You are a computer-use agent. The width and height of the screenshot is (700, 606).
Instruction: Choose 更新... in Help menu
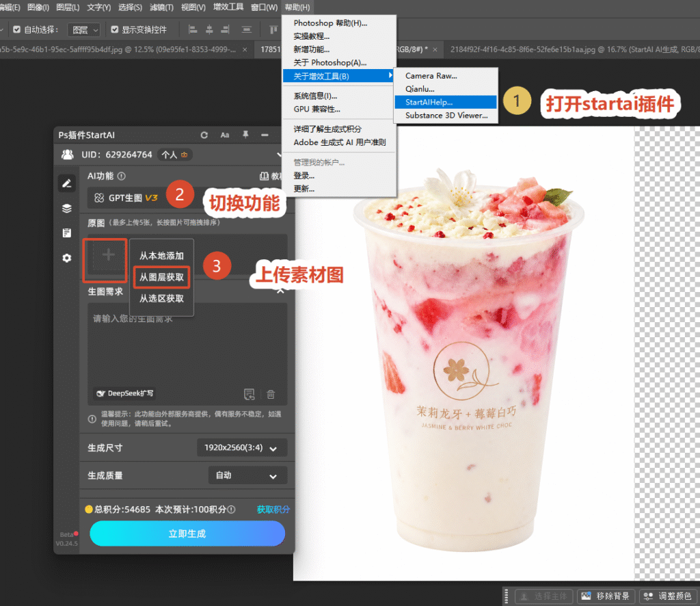click(x=339, y=189)
